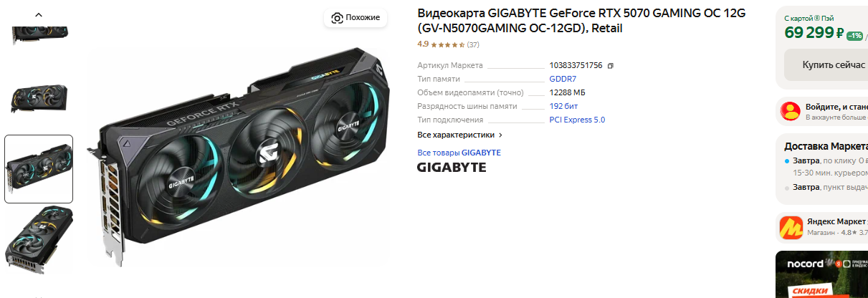Click the GIGABYTE brand logo
The height and width of the screenshot is (298, 868).
point(452,168)
